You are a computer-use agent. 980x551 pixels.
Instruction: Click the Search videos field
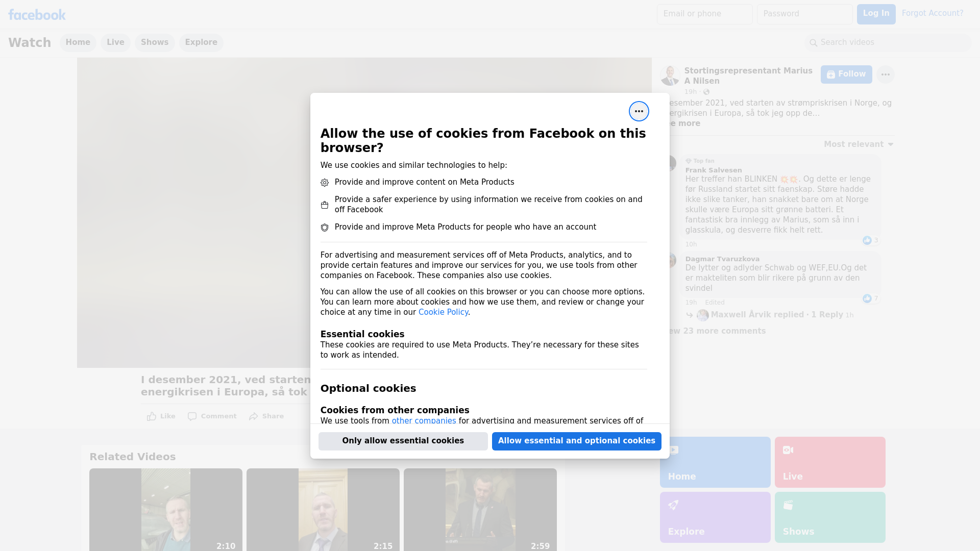(x=888, y=43)
